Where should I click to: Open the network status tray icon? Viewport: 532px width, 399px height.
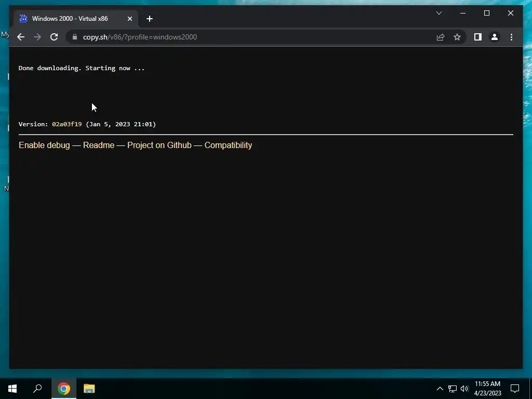coord(453,389)
